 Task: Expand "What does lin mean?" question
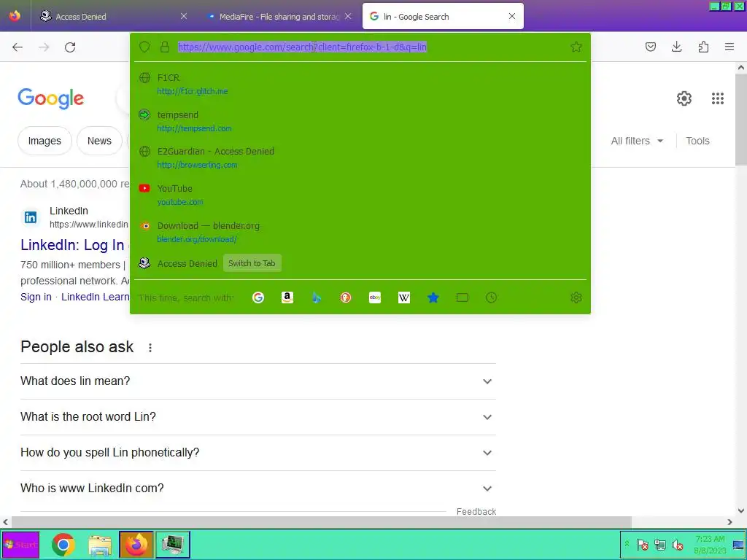click(258, 381)
